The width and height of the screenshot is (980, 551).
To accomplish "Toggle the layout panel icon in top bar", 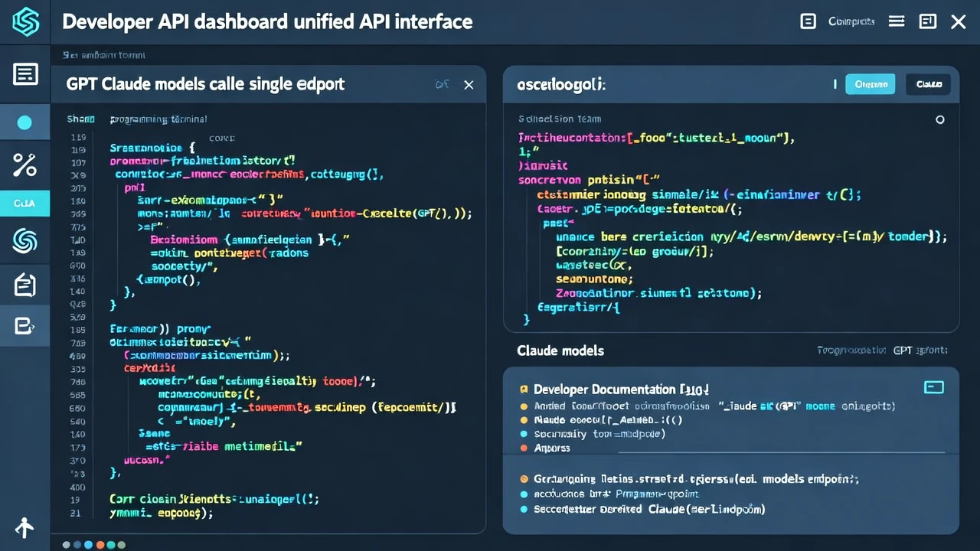I will point(927,21).
